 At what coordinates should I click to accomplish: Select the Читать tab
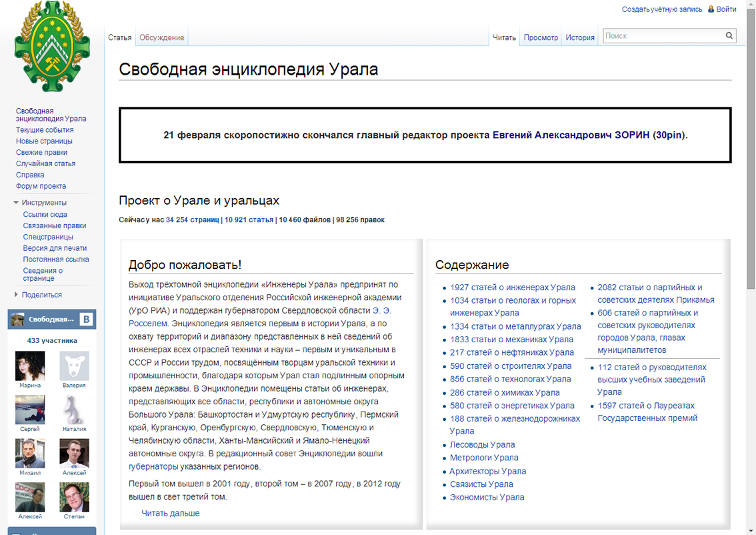point(504,37)
